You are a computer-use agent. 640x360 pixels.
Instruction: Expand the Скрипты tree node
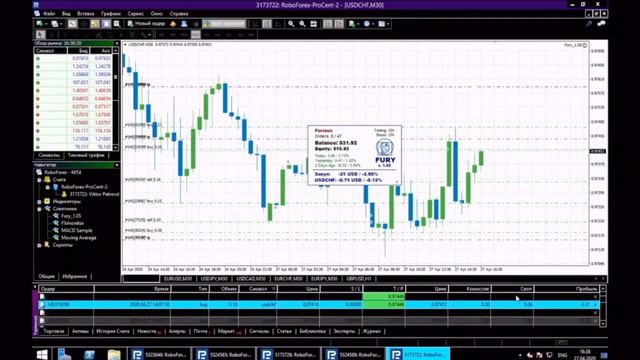[40, 245]
